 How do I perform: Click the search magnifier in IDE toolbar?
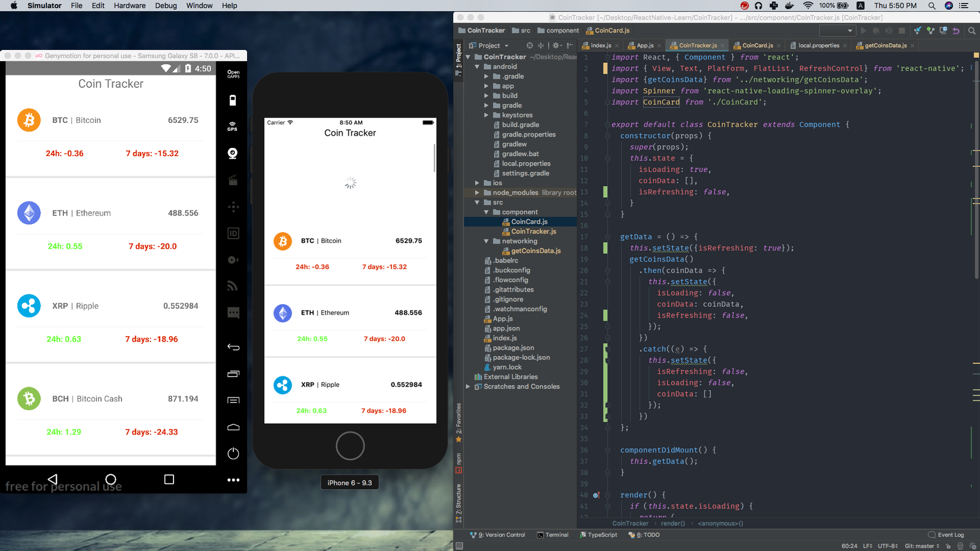972,31
